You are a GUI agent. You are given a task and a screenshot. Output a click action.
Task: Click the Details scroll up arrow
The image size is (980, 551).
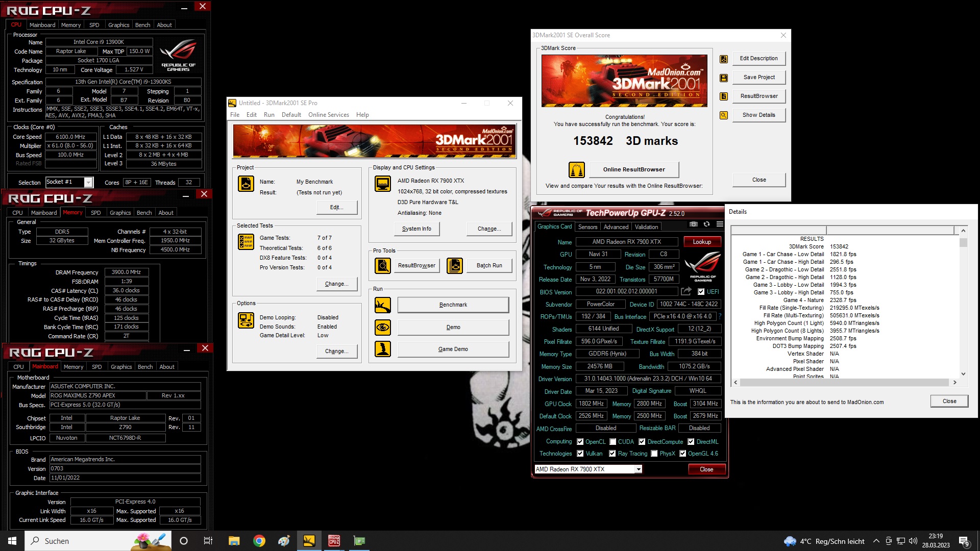(963, 231)
